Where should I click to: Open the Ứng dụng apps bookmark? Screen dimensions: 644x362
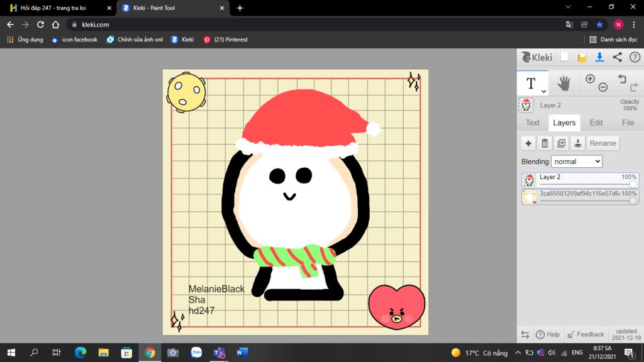(x=25, y=40)
